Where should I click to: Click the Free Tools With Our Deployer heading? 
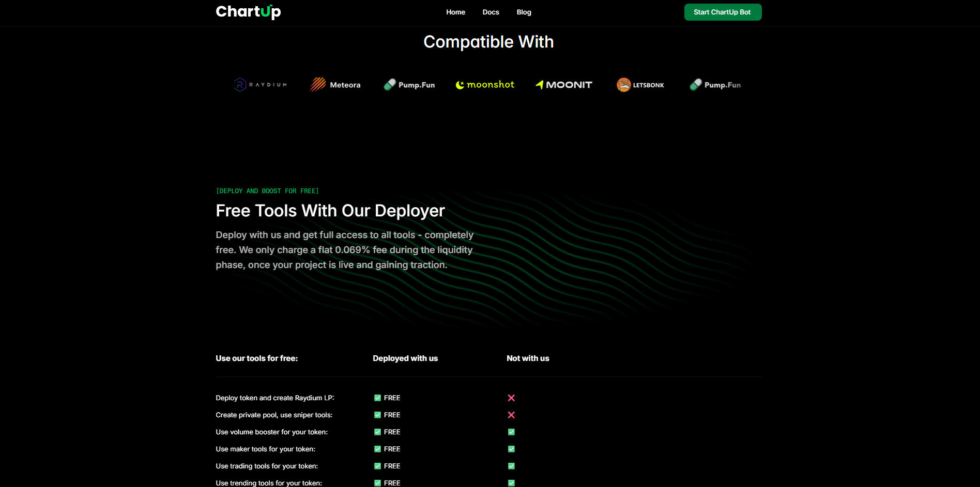tap(330, 211)
